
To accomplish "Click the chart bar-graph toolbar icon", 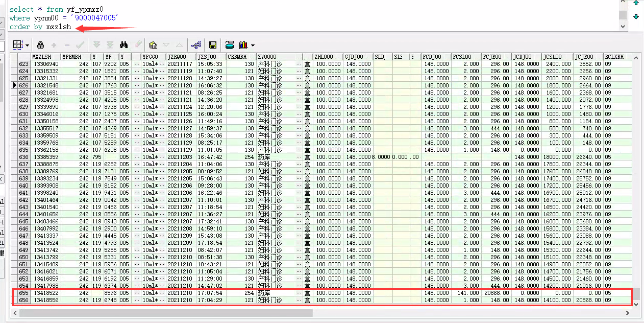I will coord(243,45).
